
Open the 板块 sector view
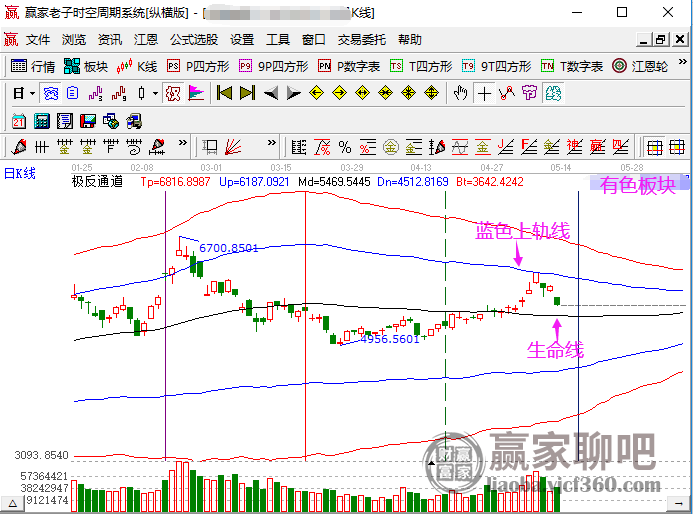tap(86, 66)
